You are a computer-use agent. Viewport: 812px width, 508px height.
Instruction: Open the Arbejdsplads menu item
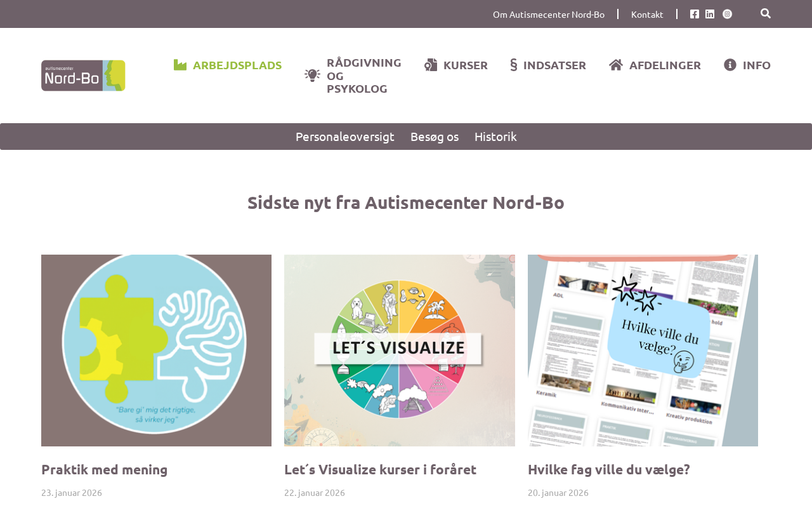coord(237,65)
